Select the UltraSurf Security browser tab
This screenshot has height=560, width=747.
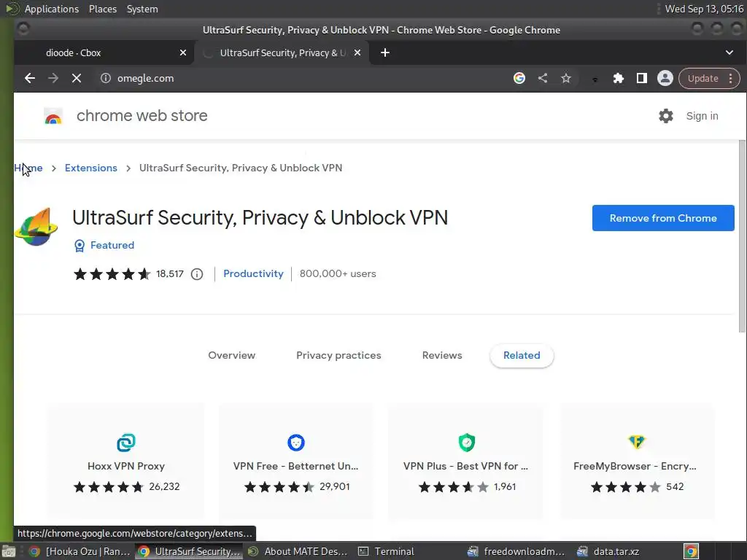click(283, 52)
